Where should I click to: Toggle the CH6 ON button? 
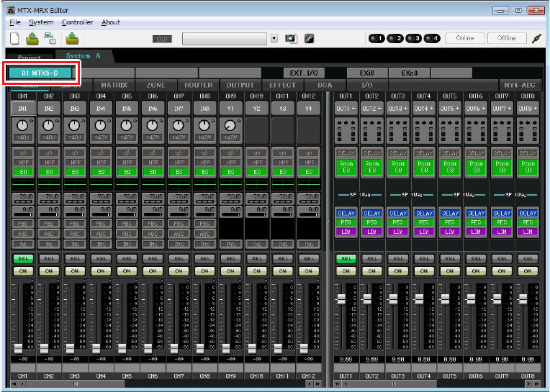pos(153,270)
